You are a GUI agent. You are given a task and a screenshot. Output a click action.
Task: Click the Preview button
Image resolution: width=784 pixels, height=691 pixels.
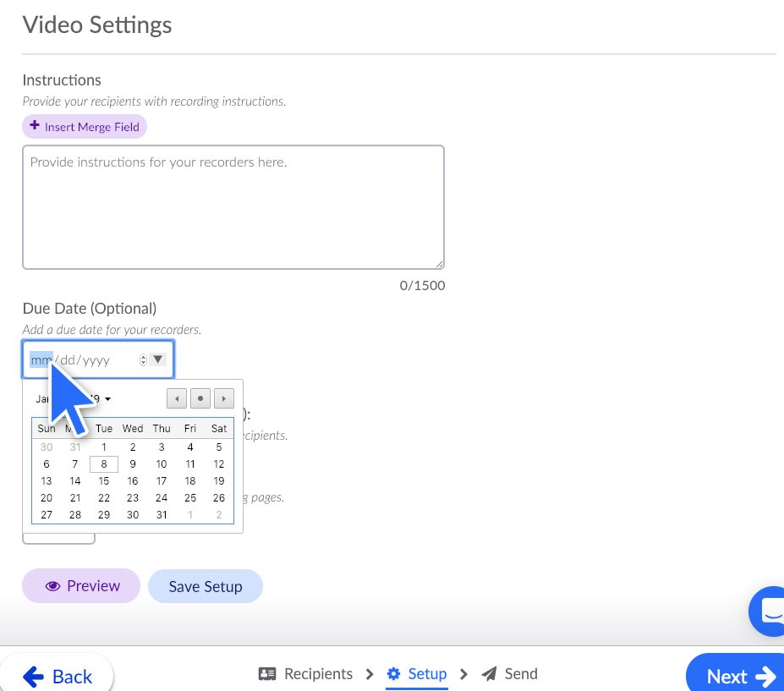(80, 585)
